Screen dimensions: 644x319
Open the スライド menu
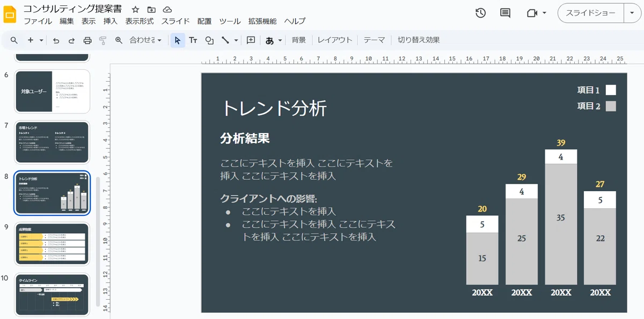tap(175, 21)
